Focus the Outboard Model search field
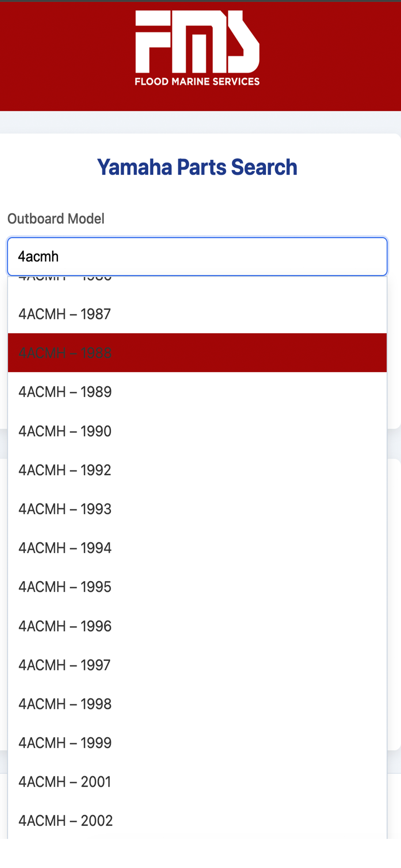401x868 pixels. coord(197,256)
